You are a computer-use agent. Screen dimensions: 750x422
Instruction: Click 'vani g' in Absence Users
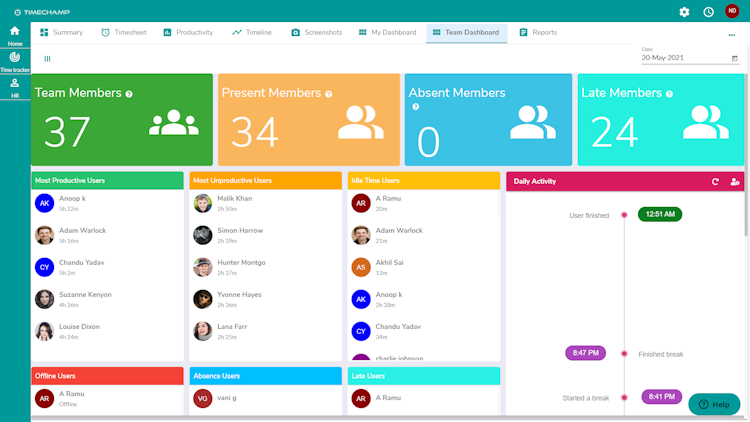(x=227, y=398)
